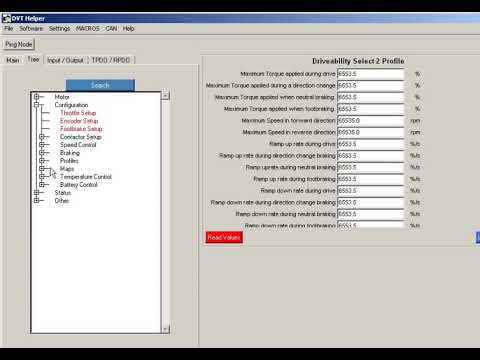Switch to the Tree tab
Viewport: 480px width, 360px height.
tap(33, 59)
